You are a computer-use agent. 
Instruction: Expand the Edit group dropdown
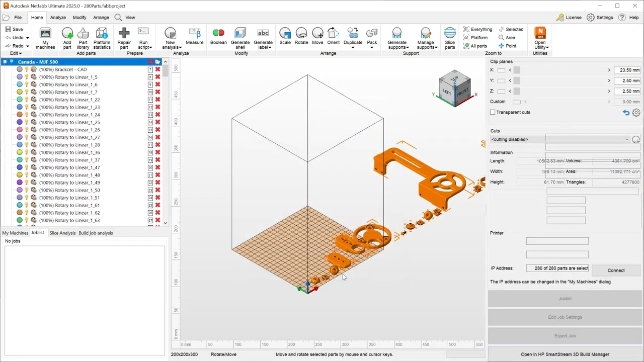pos(16,53)
